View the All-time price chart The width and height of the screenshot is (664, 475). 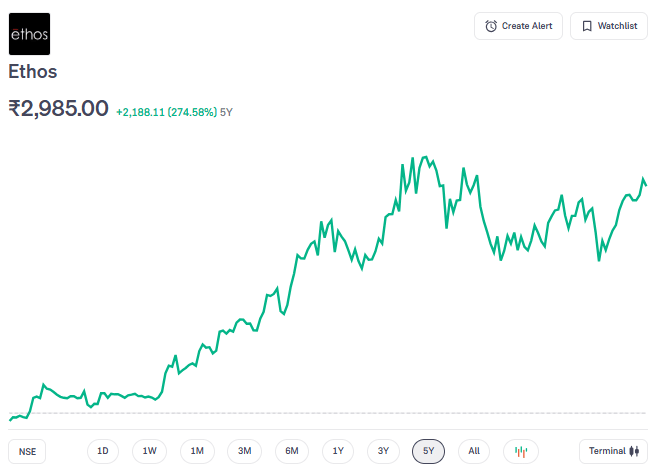(474, 451)
